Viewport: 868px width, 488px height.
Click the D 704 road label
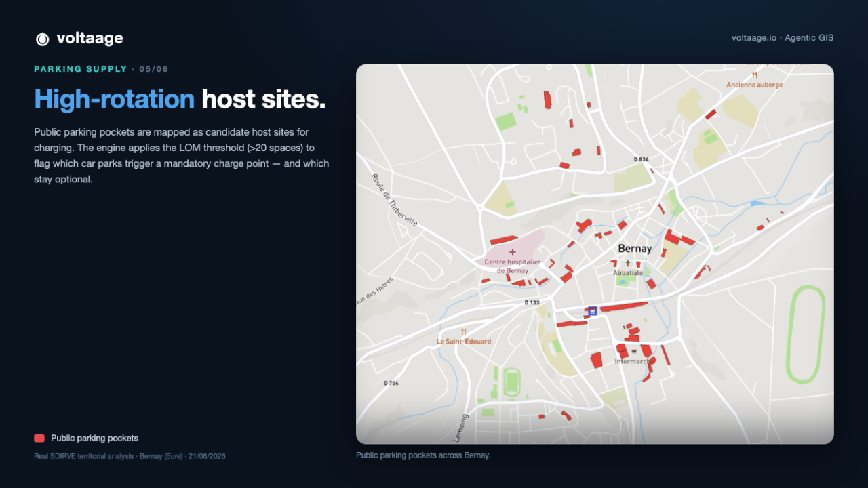[x=391, y=383]
